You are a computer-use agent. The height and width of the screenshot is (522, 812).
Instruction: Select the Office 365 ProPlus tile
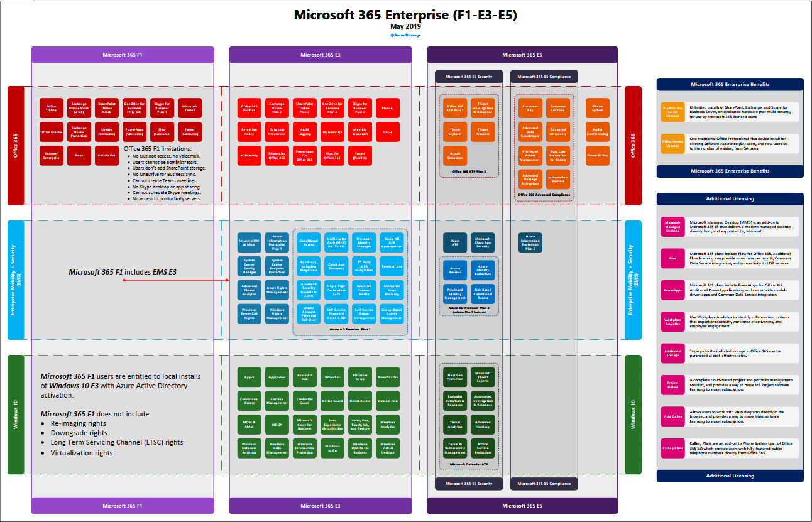coord(250,107)
